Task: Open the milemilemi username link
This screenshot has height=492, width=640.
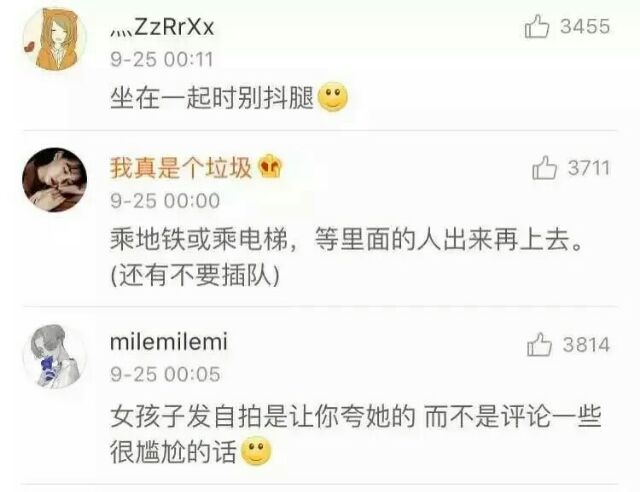Action: [169, 343]
